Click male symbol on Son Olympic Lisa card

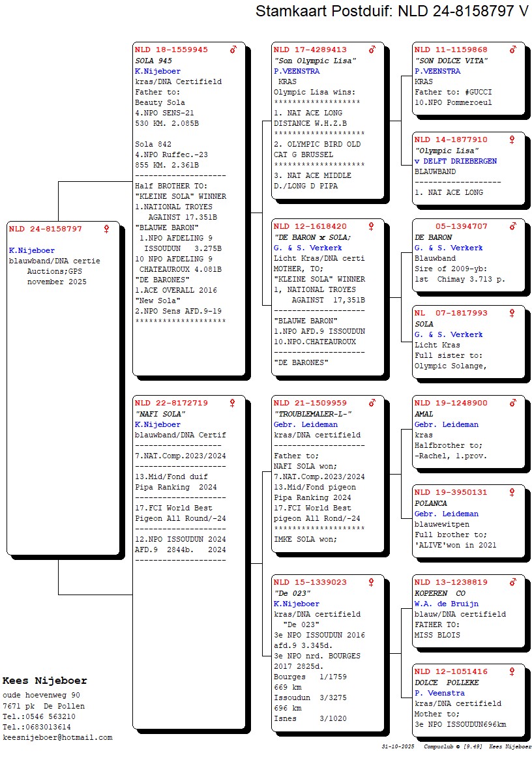click(x=372, y=50)
